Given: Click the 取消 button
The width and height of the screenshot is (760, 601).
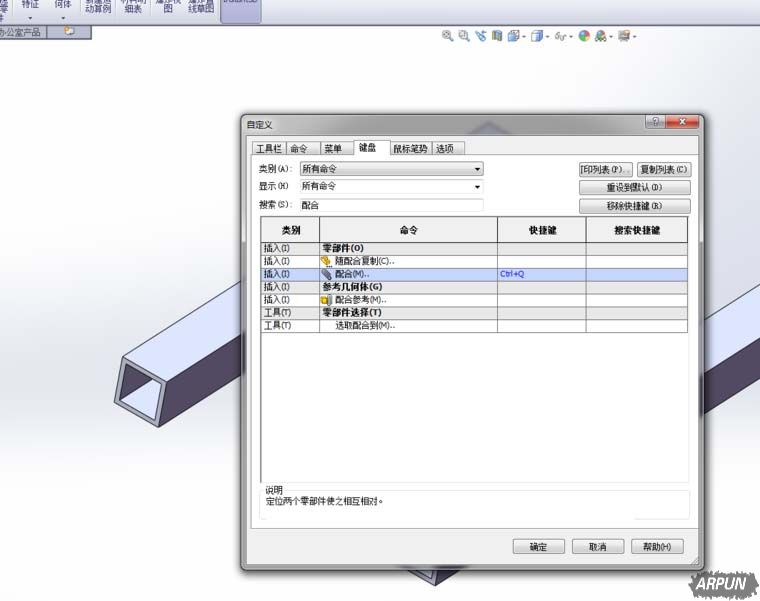Looking at the screenshot, I should tap(598, 547).
